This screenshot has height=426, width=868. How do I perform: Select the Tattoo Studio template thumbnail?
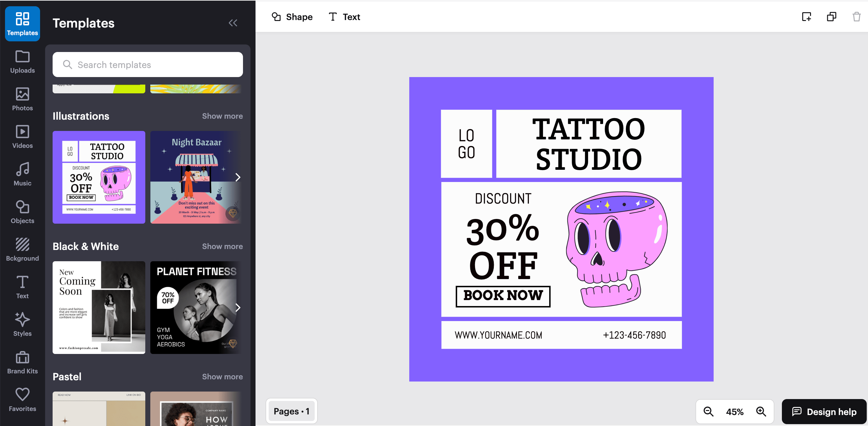point(98,177)
